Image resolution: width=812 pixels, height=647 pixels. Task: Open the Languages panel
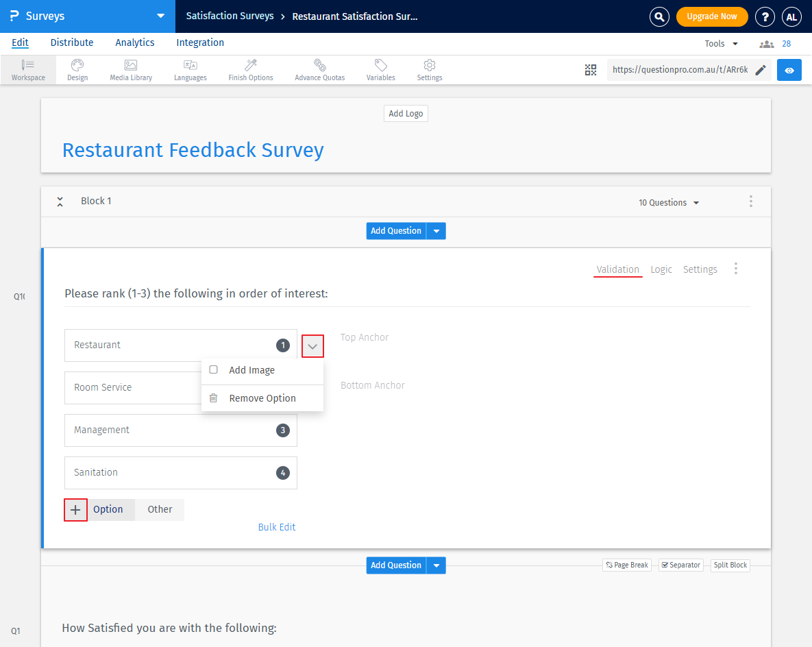(x=190, y=69)
